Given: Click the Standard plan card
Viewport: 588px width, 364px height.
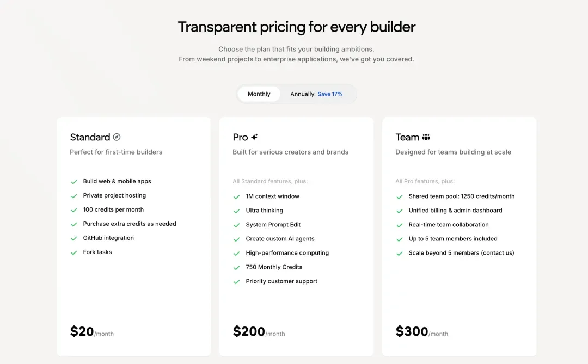Looking at the screenshot, I should [133, 237].
